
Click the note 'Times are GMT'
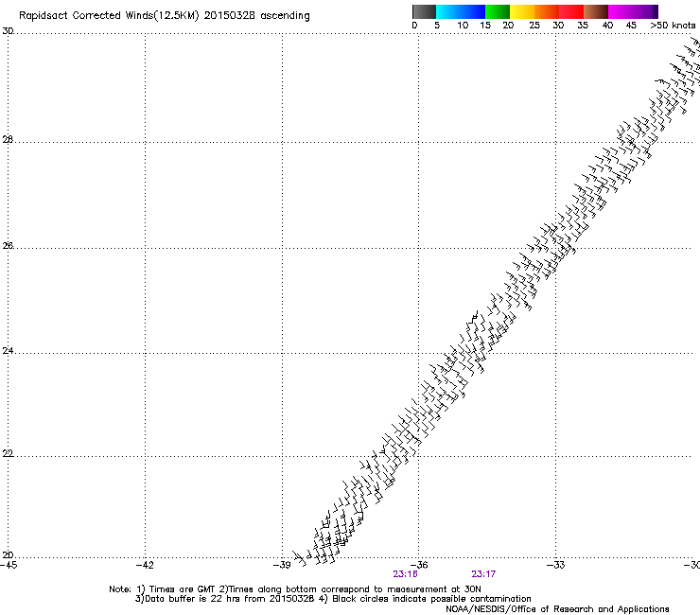(x=182, y=589)
